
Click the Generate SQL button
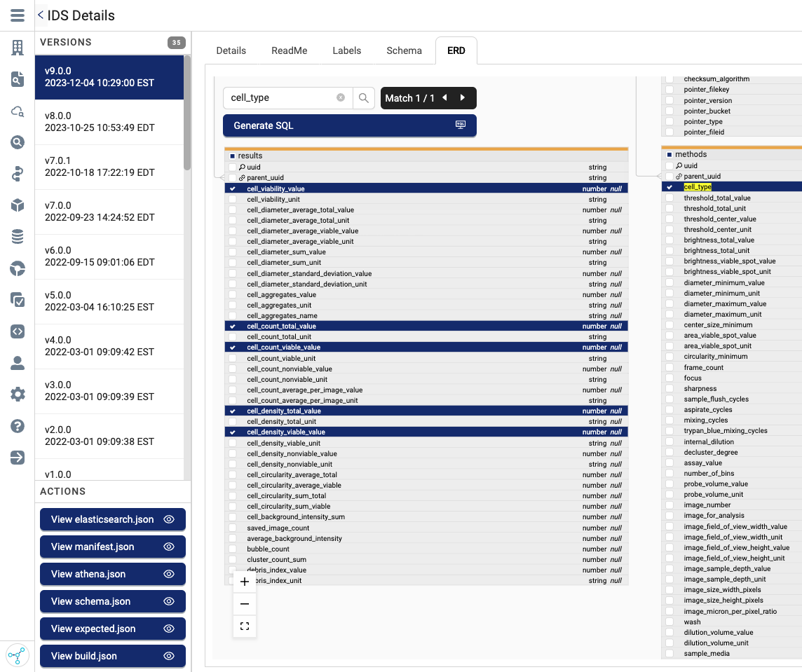tap(349, 125)
